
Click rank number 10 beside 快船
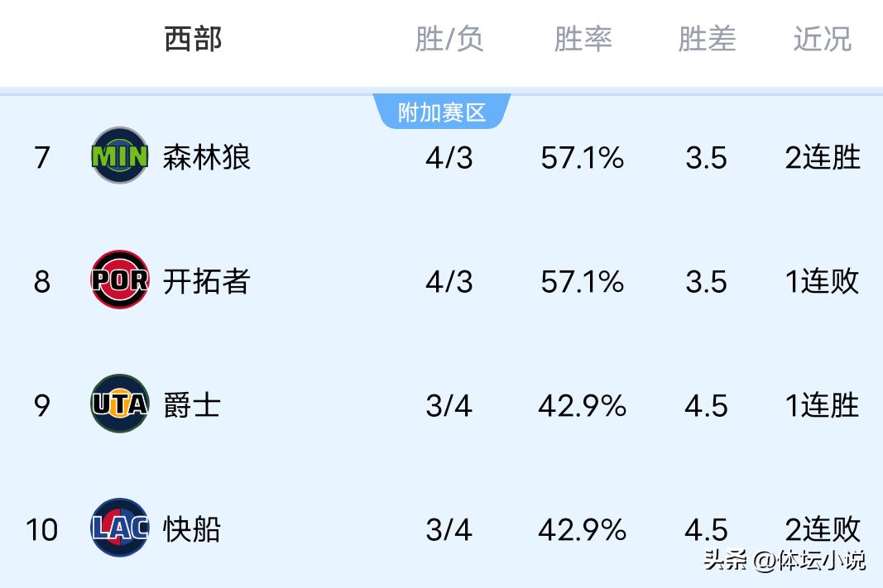point(41,529)
